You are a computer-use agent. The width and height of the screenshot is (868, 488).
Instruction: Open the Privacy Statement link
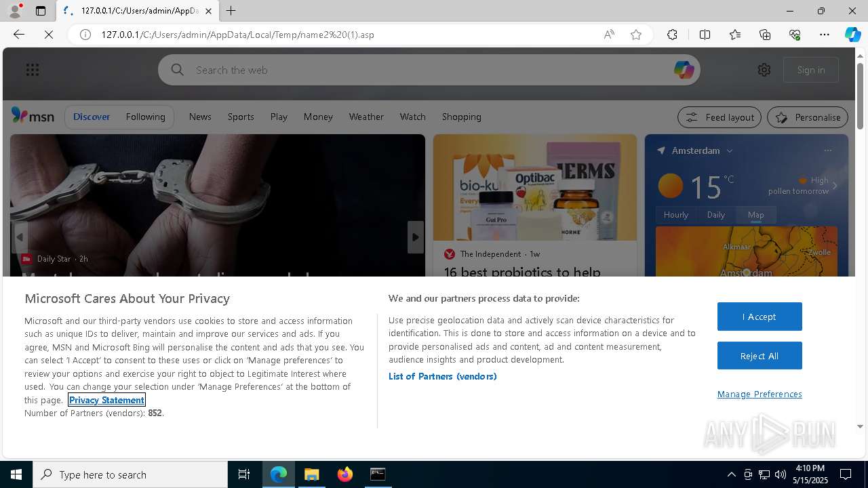[x=106, y=400]
